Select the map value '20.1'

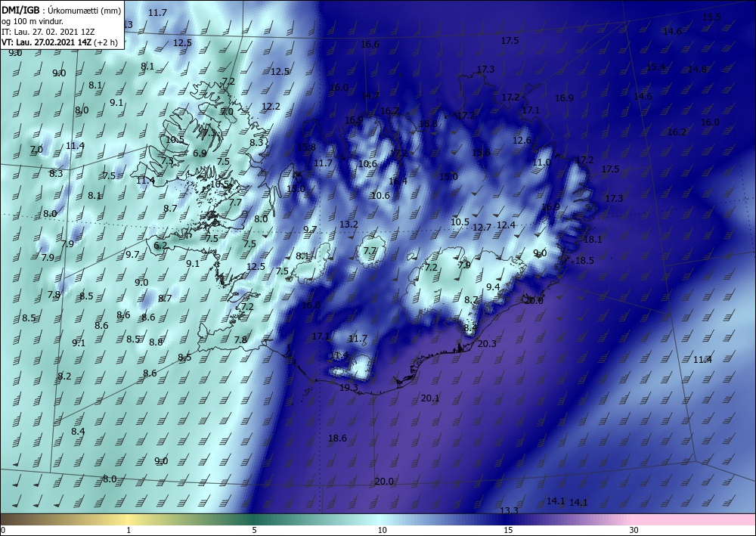[x=430, y=398]
